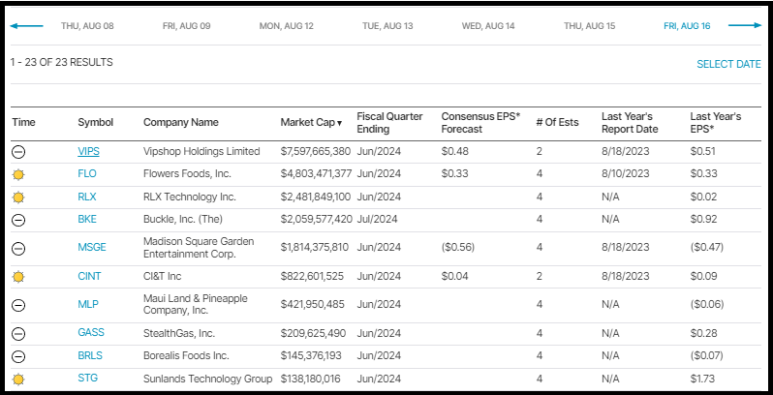Click the sun icon in CINT row

(18, 277)
